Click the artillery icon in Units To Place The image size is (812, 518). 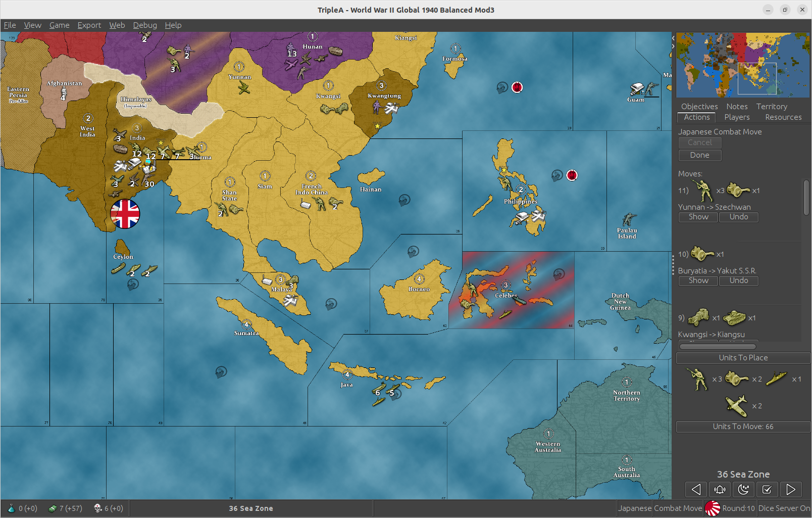point(737,379)
